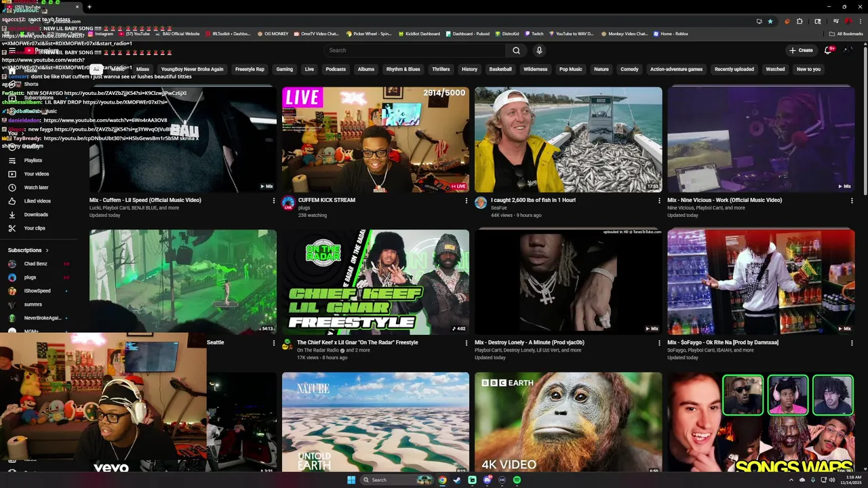This screenshot has height=488, width=868.
Task: Select the Mixes filter chip
Action: point(142,69)
